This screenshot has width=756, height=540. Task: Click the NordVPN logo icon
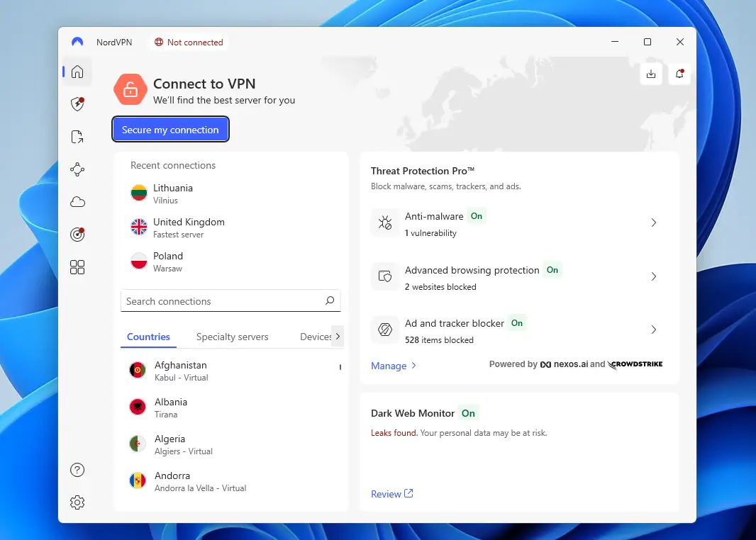(77, 42)
